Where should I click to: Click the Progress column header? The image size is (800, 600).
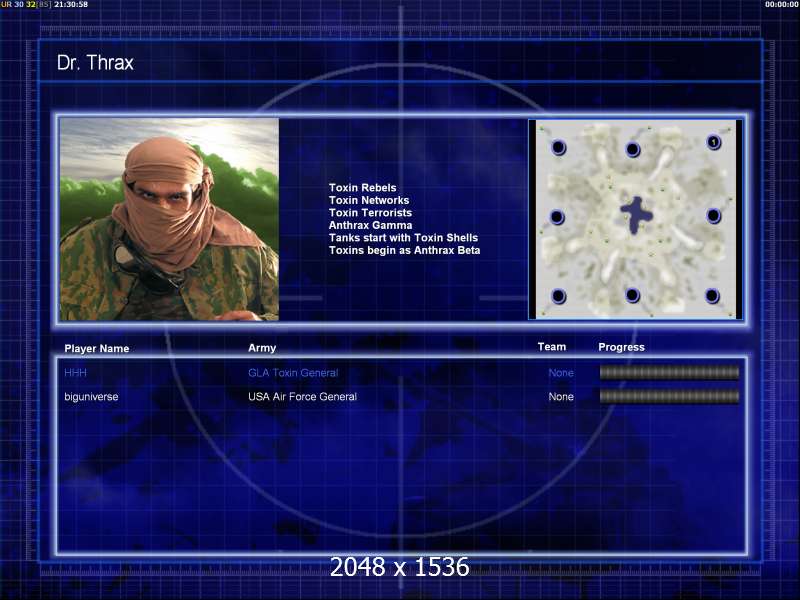click(x=621, y=347)
